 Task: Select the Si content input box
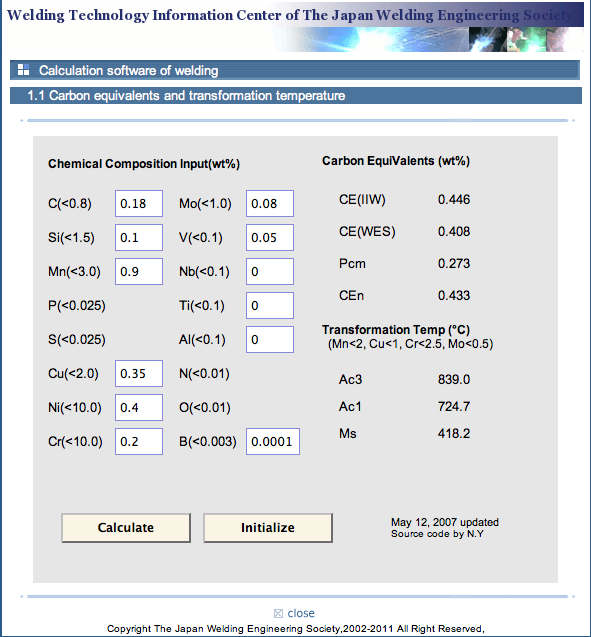pyautogui.click(x=139, y=238)
